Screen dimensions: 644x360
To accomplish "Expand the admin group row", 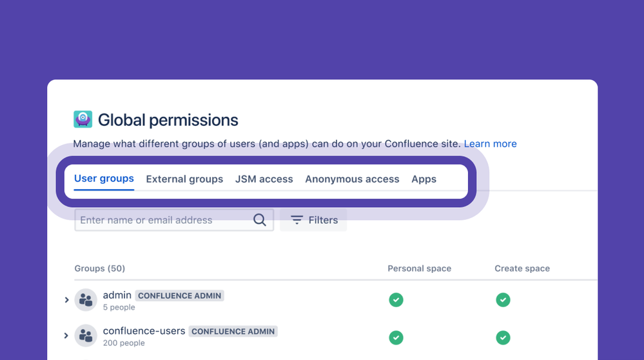I will tap(66, 300).
